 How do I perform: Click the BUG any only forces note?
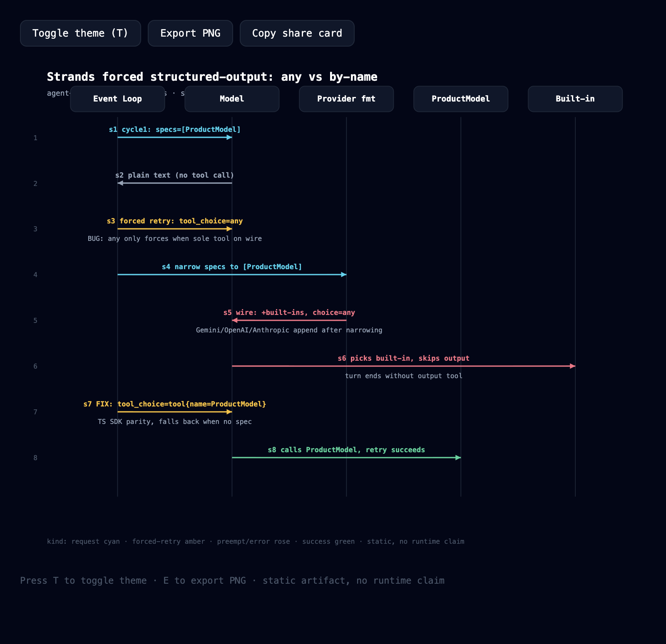coord(175,239)
